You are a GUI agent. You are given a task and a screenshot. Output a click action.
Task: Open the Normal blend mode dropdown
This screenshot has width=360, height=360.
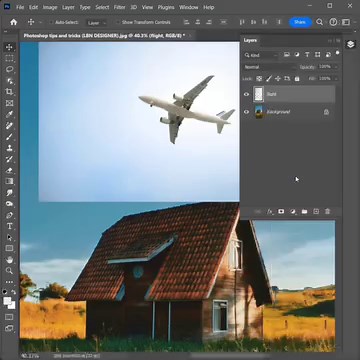269,67
